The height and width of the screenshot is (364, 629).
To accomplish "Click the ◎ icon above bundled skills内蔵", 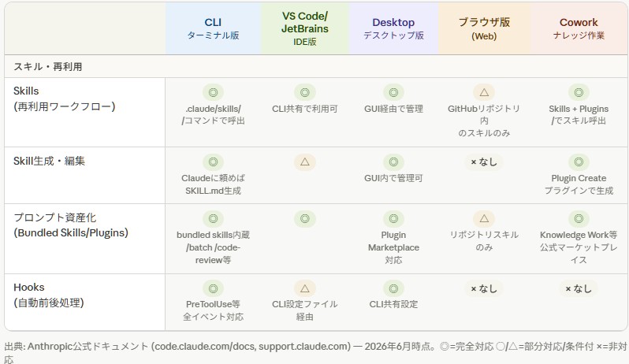I will (x=213, y=218).
